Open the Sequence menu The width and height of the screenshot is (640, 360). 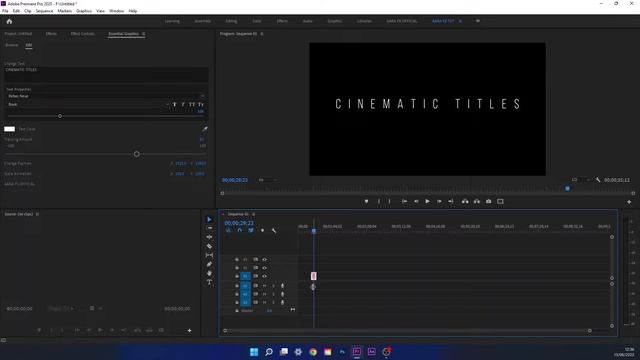[44, 11]
